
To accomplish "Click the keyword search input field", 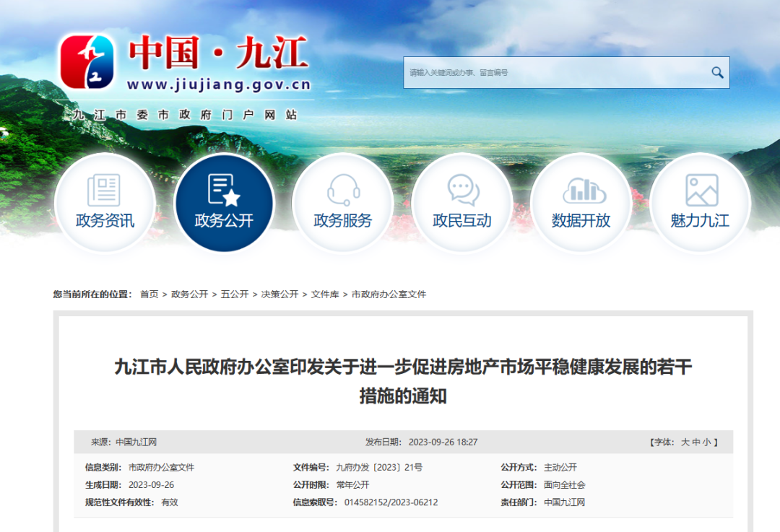I will [x=556, y=73].
